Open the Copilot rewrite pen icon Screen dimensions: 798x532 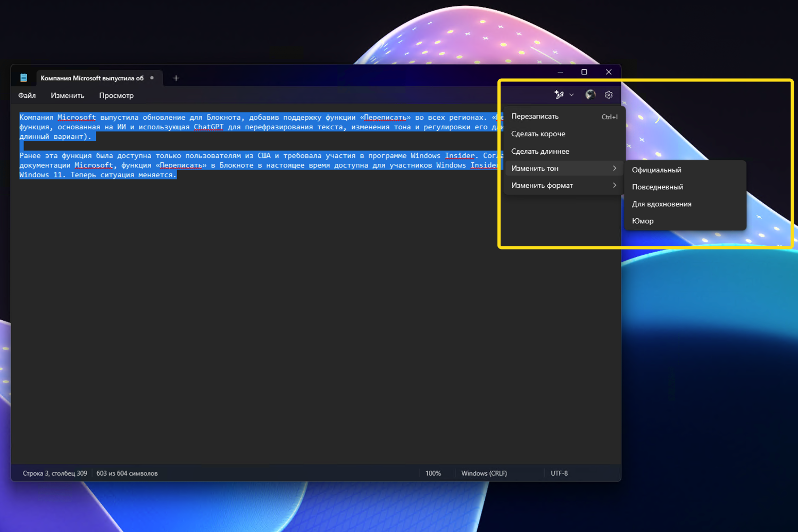click(559, 95)
